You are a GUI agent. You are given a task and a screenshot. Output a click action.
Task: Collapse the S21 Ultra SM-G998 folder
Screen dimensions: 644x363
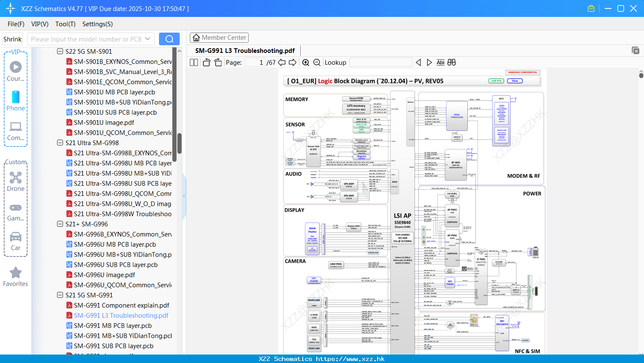point(60,143)
